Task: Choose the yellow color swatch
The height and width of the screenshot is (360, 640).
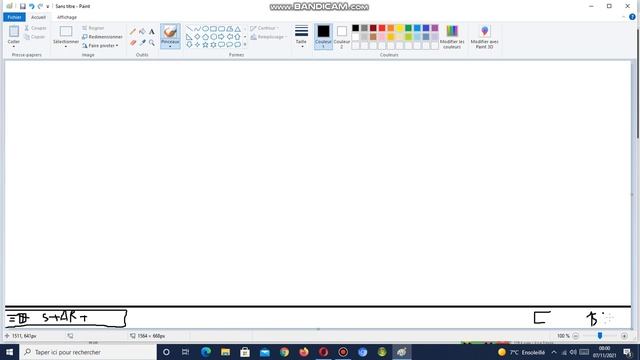Action: (400, 28)
